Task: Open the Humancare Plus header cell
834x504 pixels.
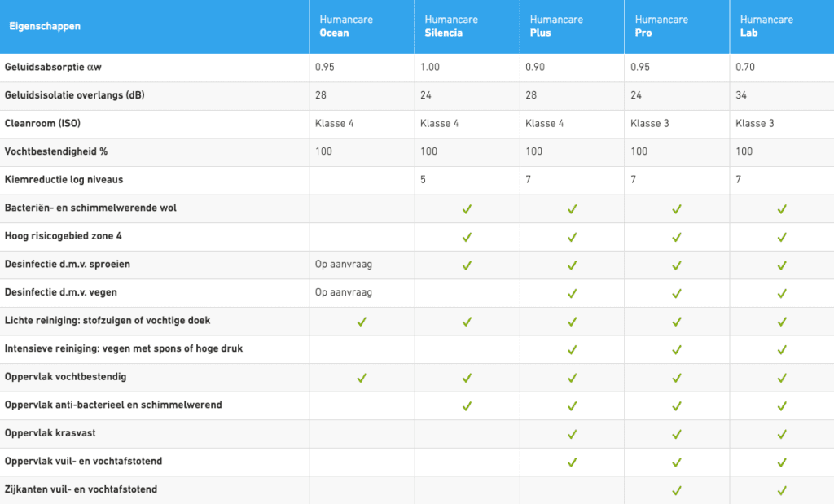Action: [556, 26]
